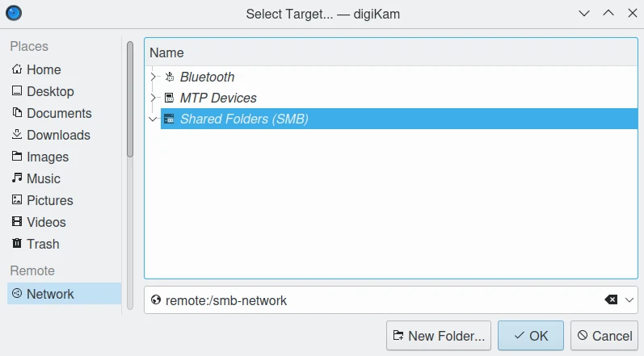Cancel the Select Target dialog
Image resolution: width=644 pixels, height=356 pixels.
coord(604,336)
